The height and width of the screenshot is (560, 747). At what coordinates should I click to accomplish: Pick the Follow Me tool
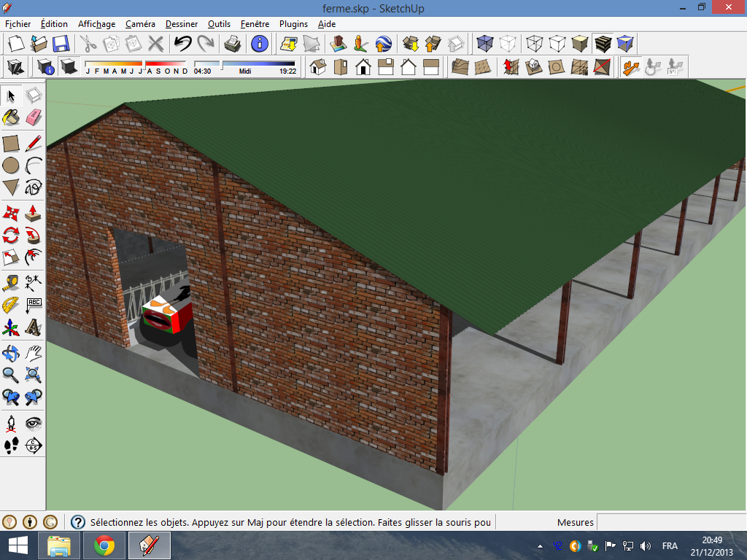click(34, 236)
